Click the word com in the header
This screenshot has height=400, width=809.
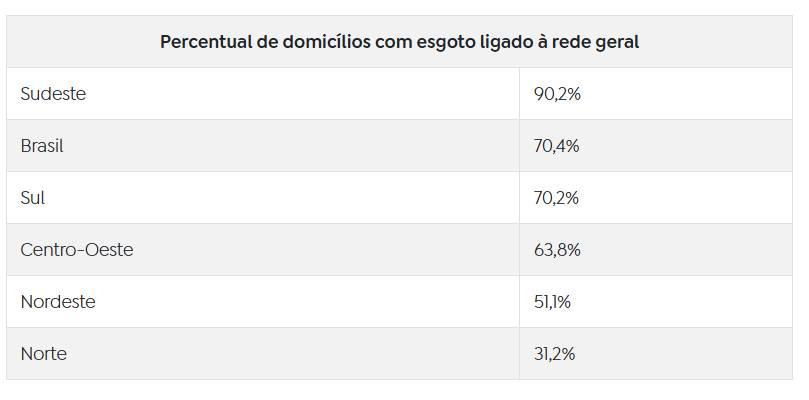(392, 43)
